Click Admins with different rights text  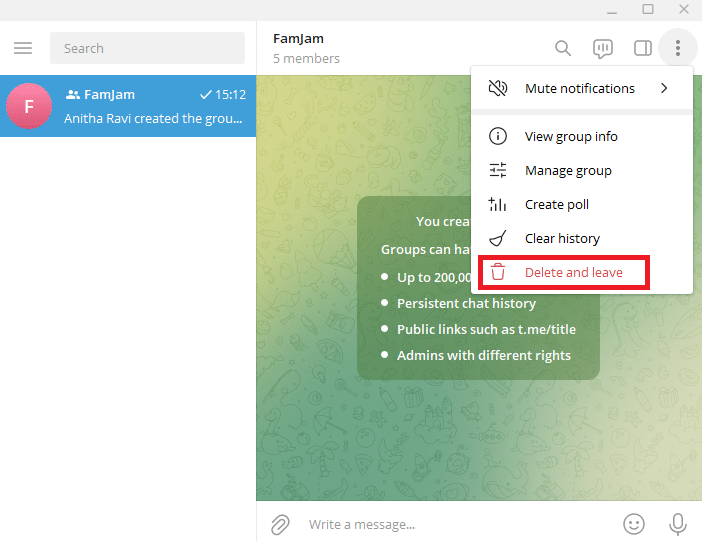pyautogui.click(x=484, y=355)
